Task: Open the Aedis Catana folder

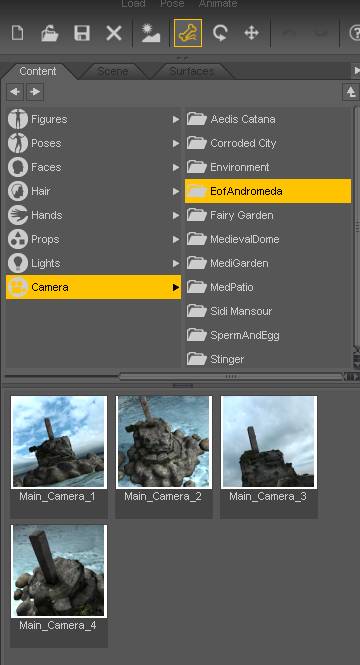Action: (x=268, y=119)
